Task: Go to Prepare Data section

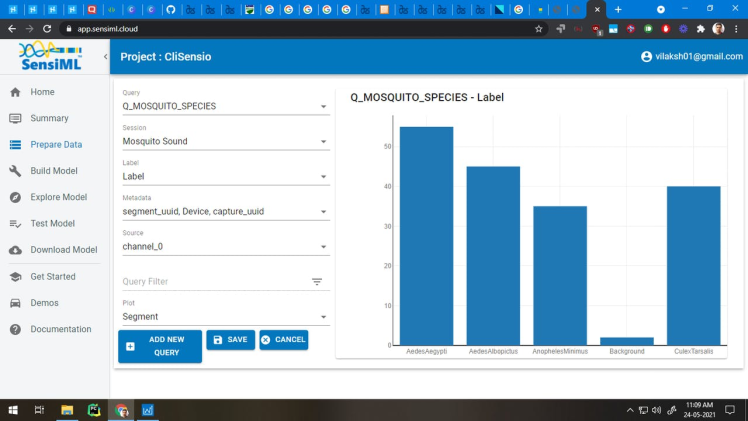Action: (56, 144)
